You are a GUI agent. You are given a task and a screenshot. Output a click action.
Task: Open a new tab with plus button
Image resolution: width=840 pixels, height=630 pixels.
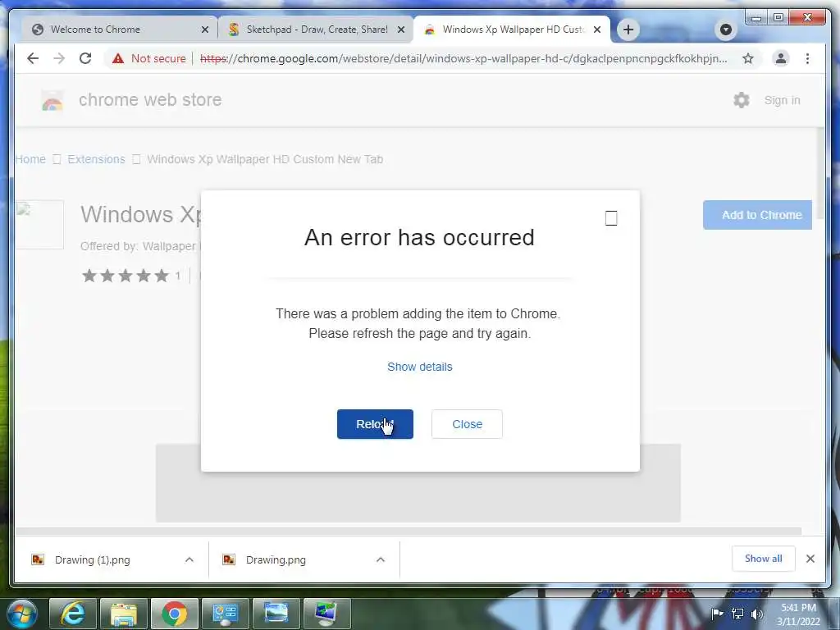(628, 30)
